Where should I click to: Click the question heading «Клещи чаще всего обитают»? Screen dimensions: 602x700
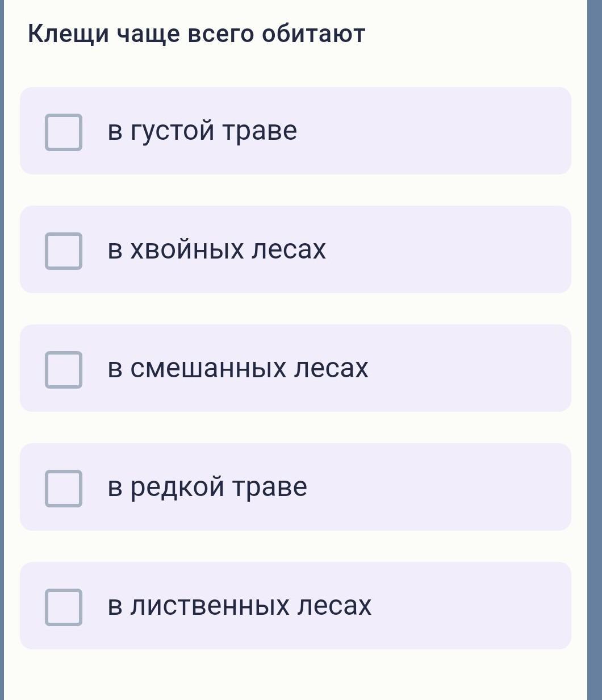tap(197, 34)
